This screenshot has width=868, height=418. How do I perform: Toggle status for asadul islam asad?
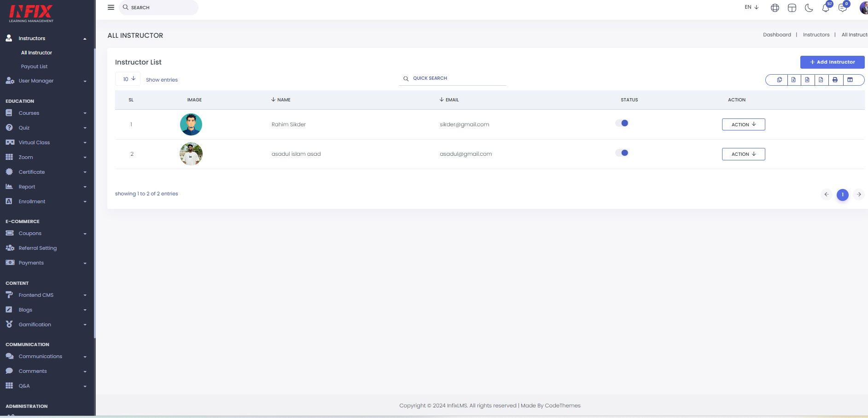[x=622, y=153]
